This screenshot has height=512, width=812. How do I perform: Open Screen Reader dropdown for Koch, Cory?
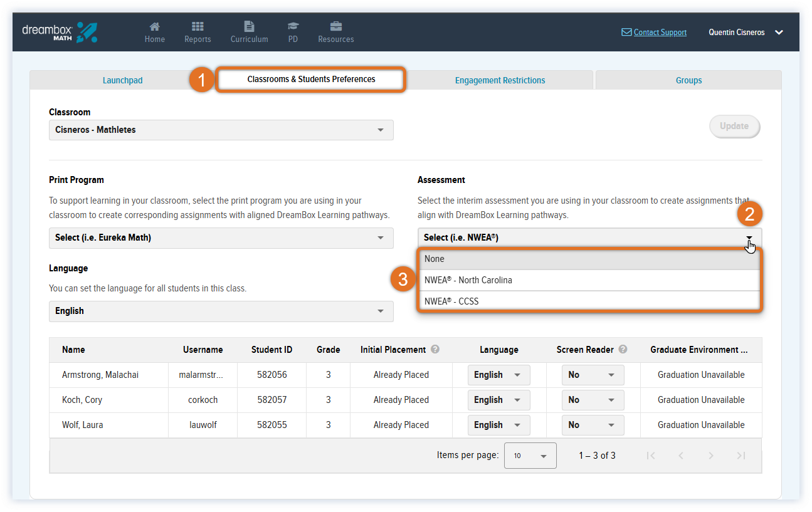pyautogui.click(x=593, y=400)
